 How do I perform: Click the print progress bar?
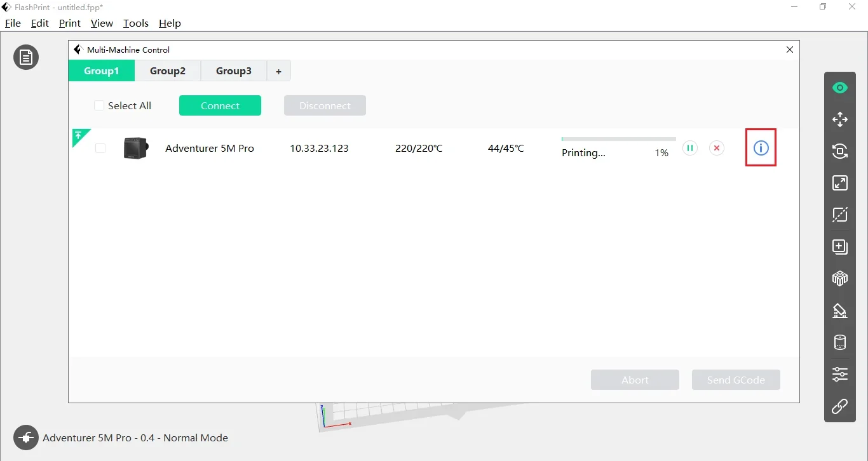[x=618, y=139]
